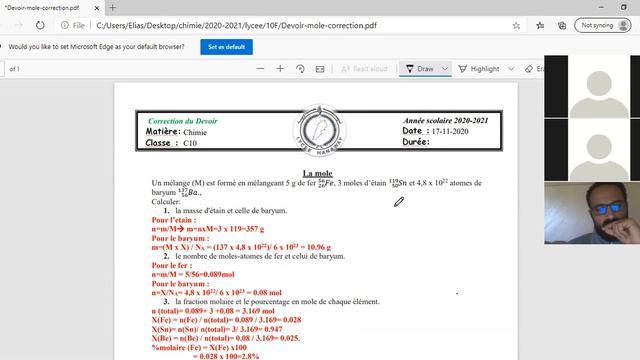This screenshot has height=360, width=640.
Task: Click the top participant video thumbnail
Action: coord(592,87)
